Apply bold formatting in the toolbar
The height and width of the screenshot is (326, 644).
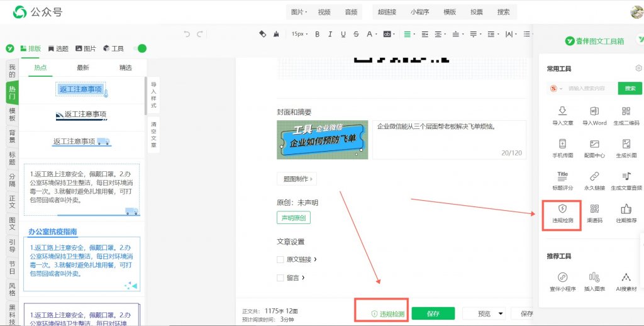tap(317, 34)
